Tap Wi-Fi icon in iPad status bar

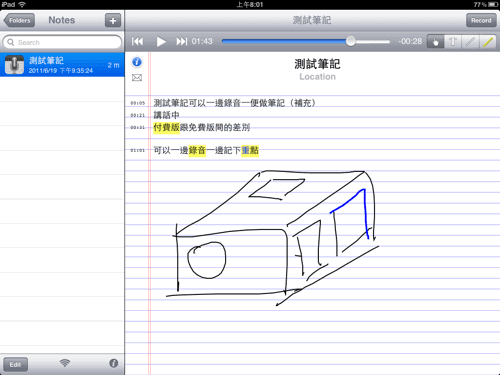[x=22, y=4]
